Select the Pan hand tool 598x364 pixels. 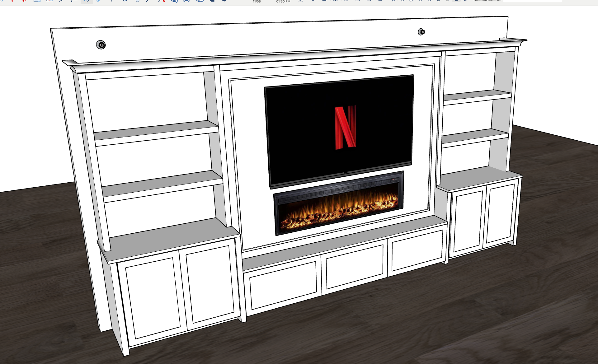pos(137,1)
